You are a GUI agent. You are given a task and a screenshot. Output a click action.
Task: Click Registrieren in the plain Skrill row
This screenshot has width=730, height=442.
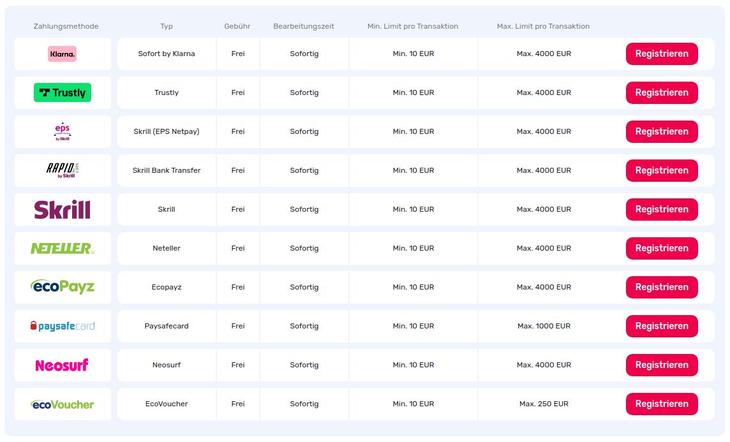662,210
